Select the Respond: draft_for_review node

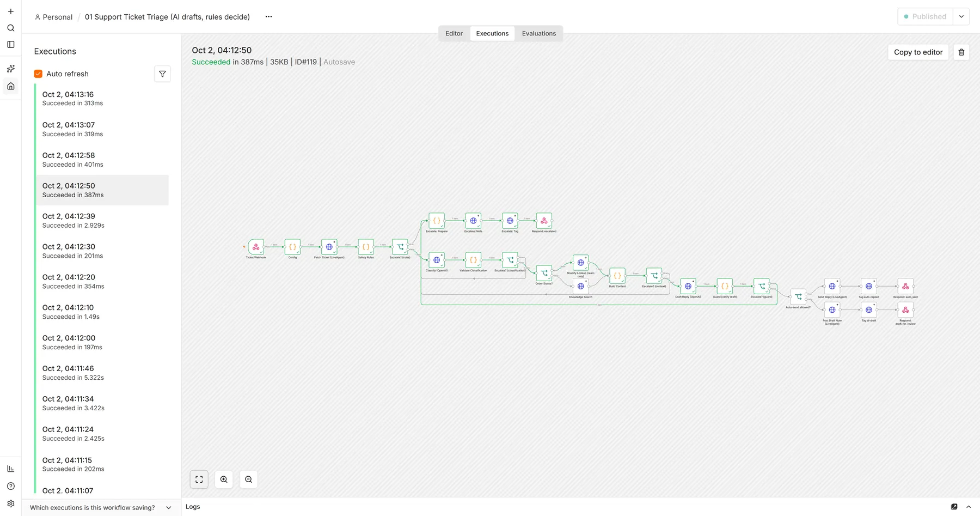point(905,310)
